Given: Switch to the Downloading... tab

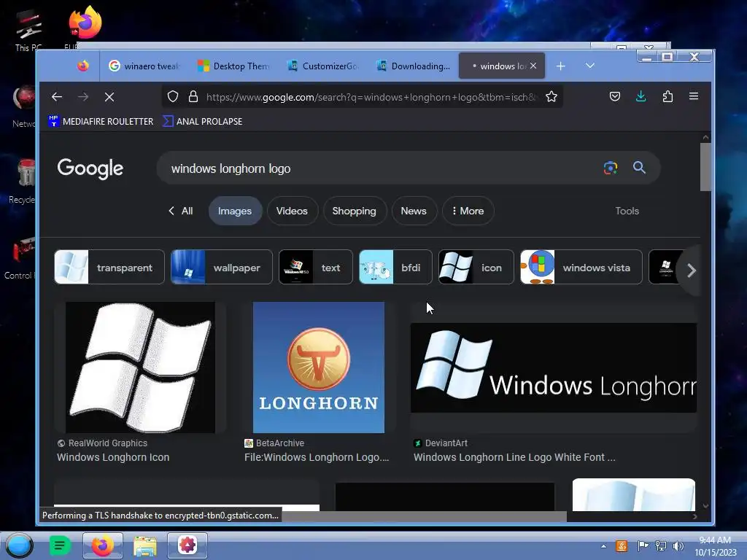Looking at the screenshot, I should click(x=413, y=66).
